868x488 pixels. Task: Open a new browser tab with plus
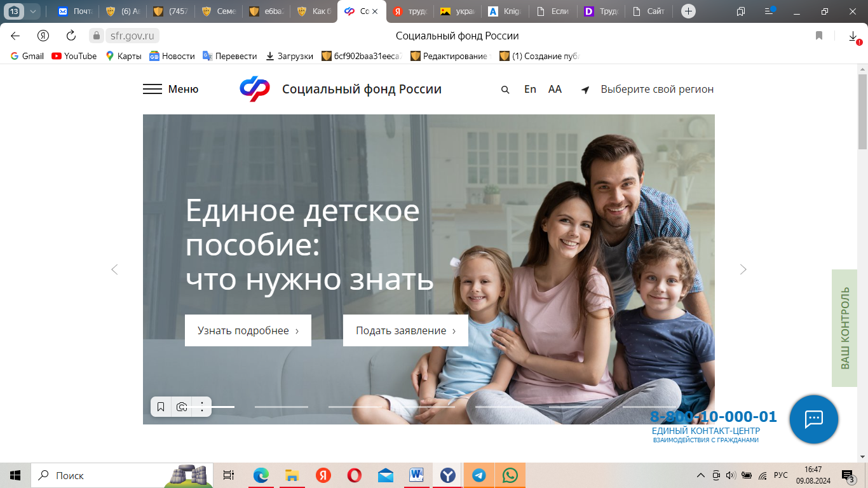click(688, 11)
